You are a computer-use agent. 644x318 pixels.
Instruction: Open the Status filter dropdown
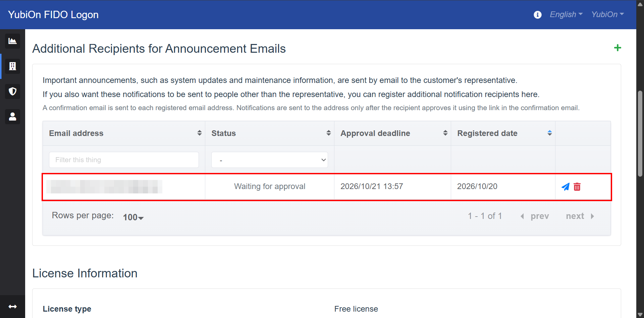pyautogui.click(x=270, y=160)
